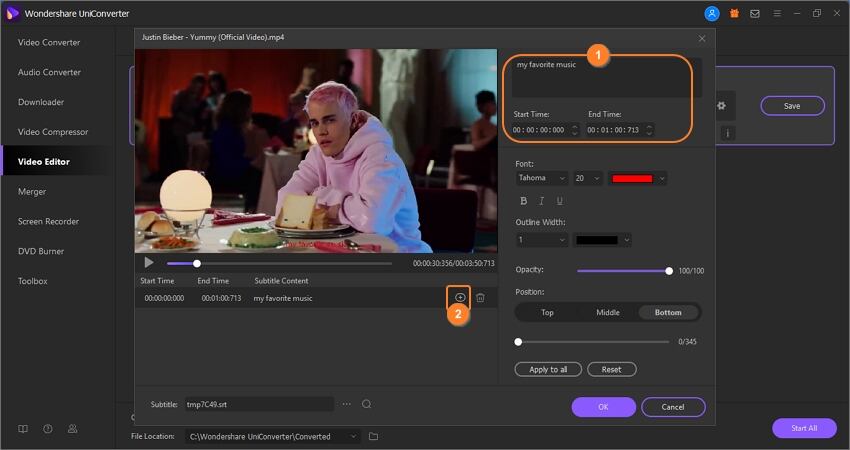Click the subtitle file path field
Viewport: 850px width, 450px height.
click(x=259, y=404)
